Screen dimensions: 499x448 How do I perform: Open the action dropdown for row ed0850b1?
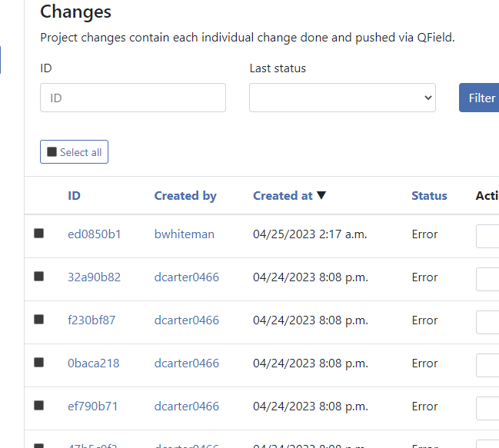point(487,235)
